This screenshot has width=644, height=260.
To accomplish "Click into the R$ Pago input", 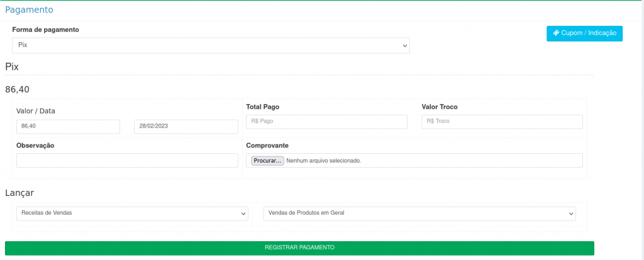I will click(x=326, y=122).
